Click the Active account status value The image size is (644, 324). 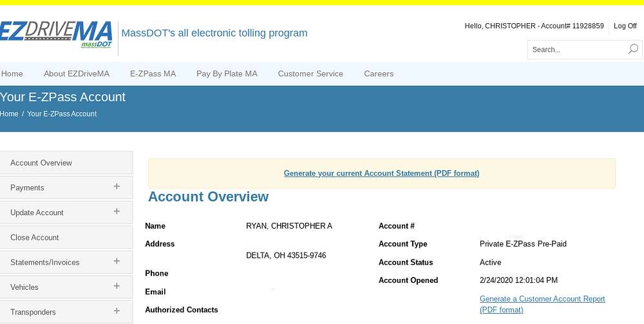pyautogui.click(x=490, y=262)
